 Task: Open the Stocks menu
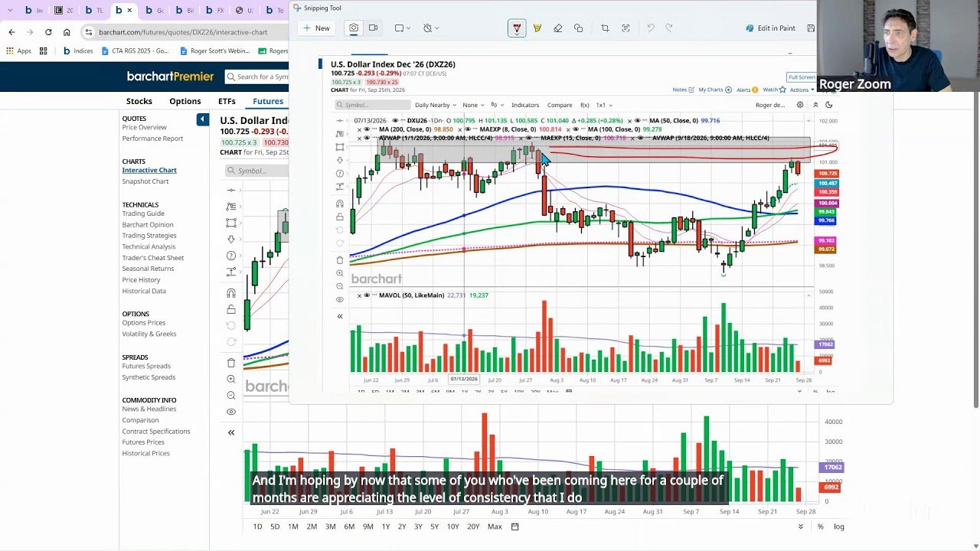[139, 101]
